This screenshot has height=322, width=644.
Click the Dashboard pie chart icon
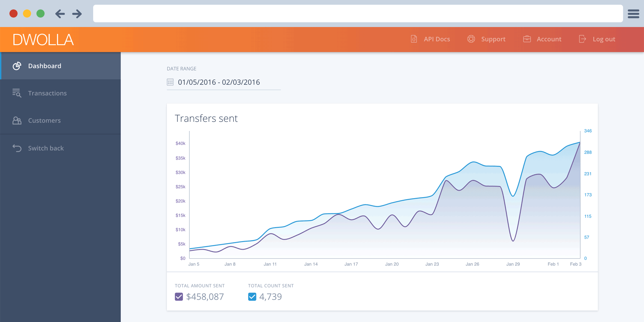17,66
